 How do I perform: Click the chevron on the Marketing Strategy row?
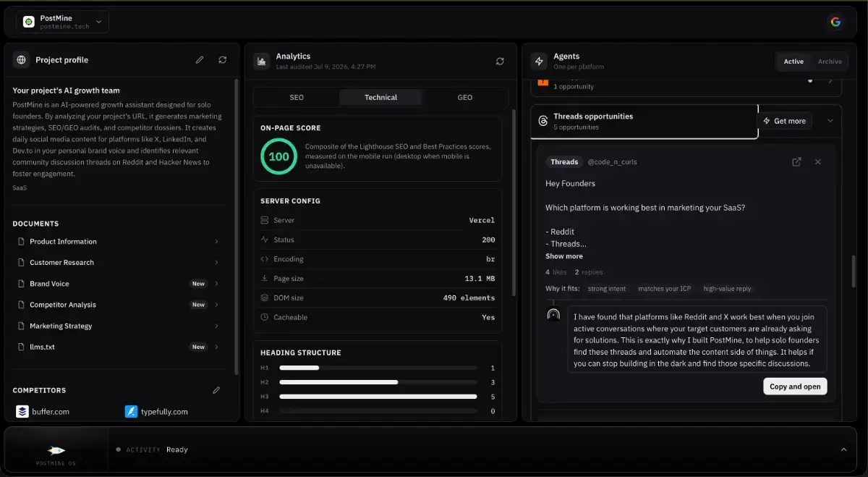point(216,326)
